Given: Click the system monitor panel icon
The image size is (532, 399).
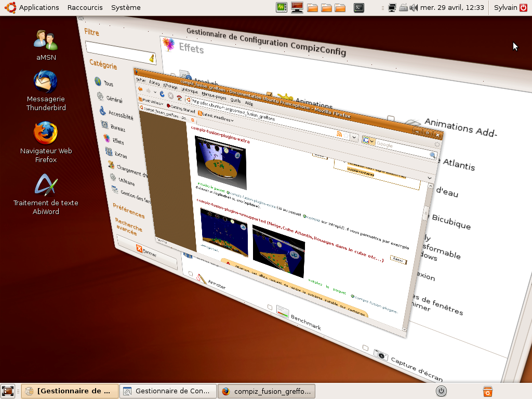Looking at the screenshot, I should click(282, 7).
